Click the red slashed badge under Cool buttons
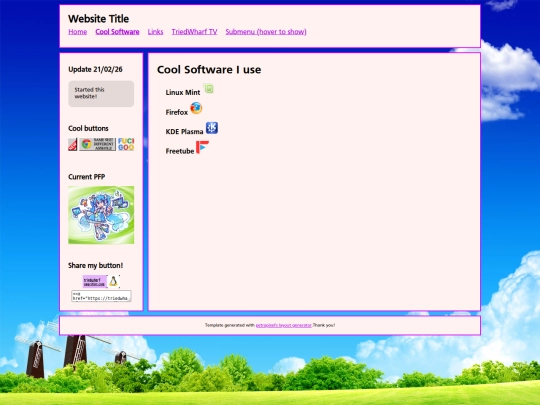Image resolution: width=540 pixels, height=405 pixels. point(73,145)
